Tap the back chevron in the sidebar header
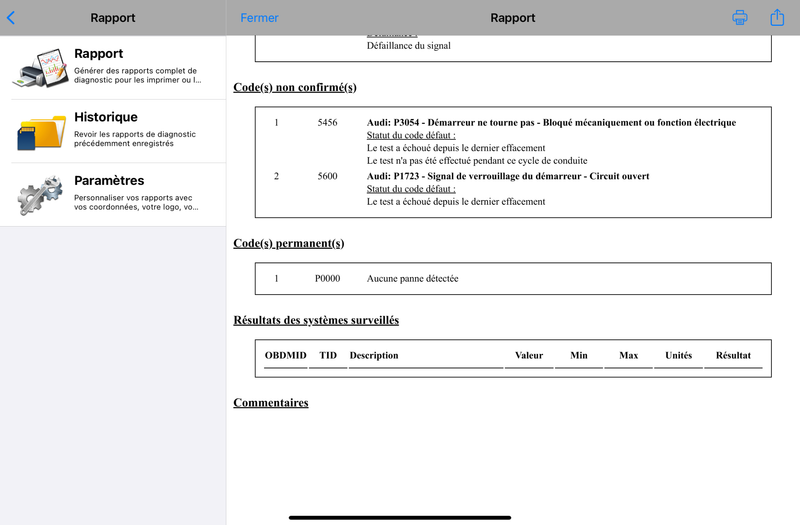Screen dimensions: 800x525 (11, 18)
